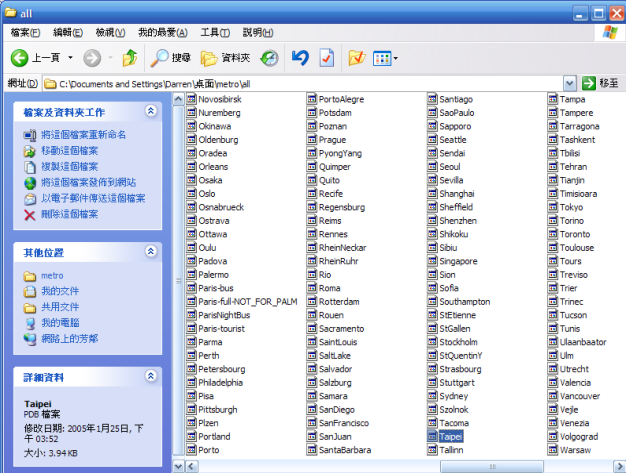
Task: Select the Vancouver file
Action: point(574,396)
